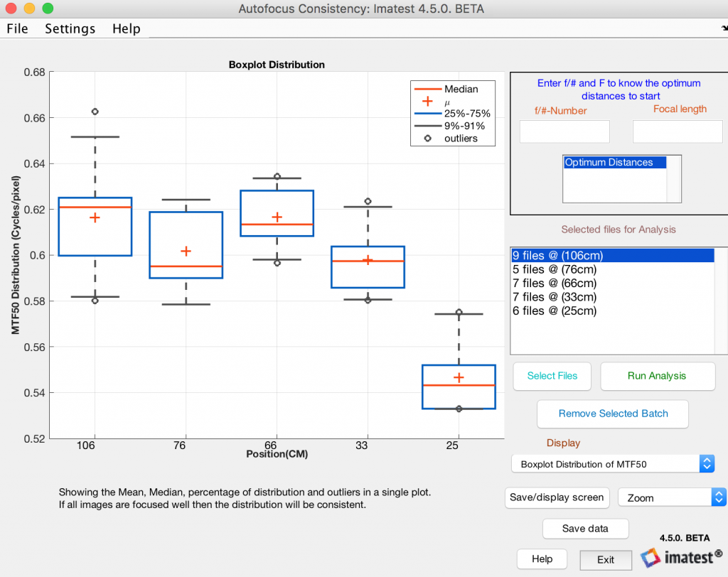This screenshot has width=728, height=577.
Task: Select the 5 files @ (76cm) batch
Action: pos(612,270)
